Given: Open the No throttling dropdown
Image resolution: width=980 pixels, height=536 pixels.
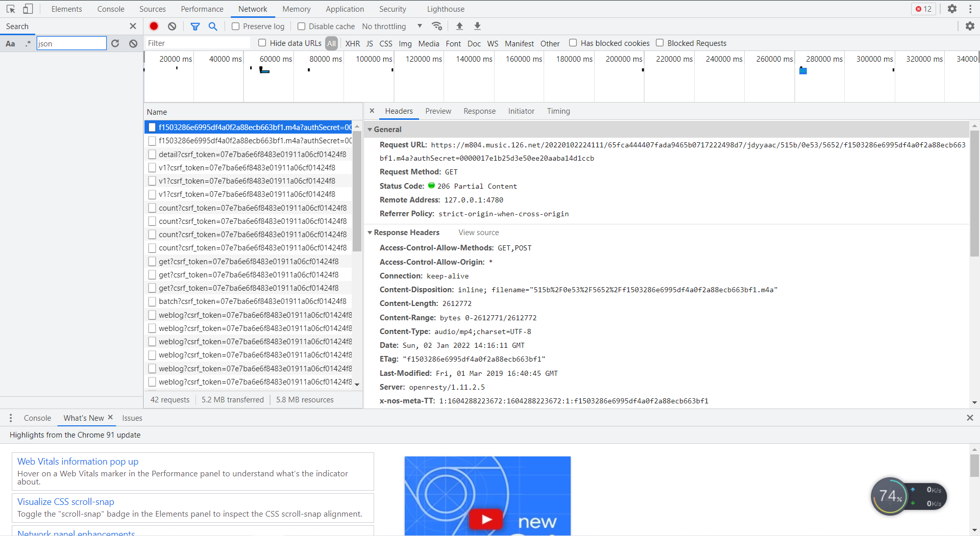Looking at the screenshot, I should click(392, 26).
